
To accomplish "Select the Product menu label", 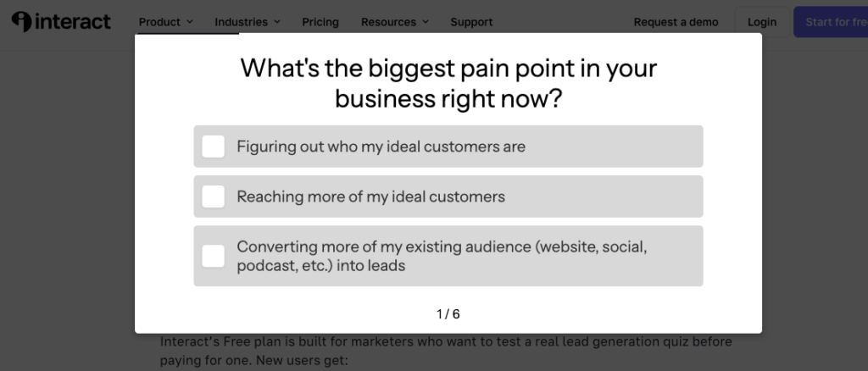I will (x=159, y=22).
